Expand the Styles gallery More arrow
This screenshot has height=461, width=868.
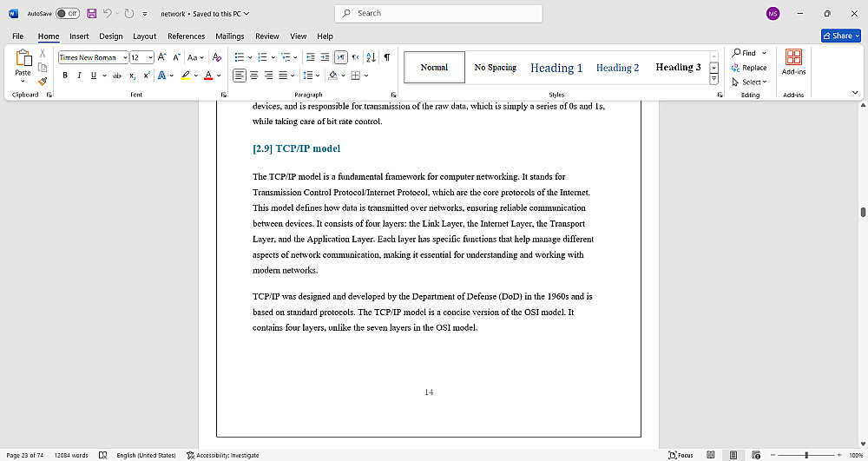714,80
